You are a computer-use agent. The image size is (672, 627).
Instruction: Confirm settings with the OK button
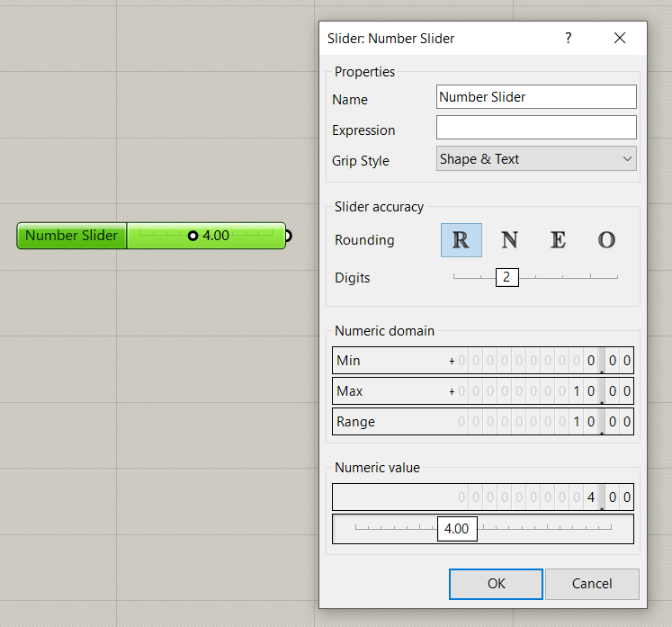(x=496, y=584)
